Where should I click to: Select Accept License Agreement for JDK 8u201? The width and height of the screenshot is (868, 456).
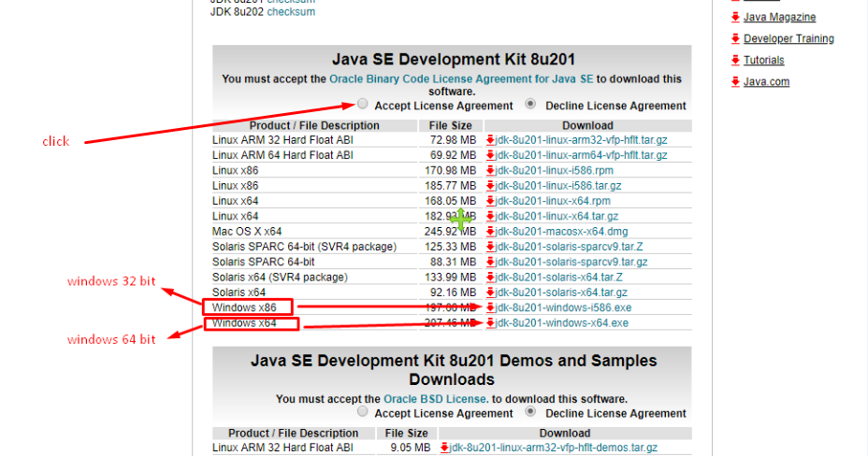pos(363,104)
